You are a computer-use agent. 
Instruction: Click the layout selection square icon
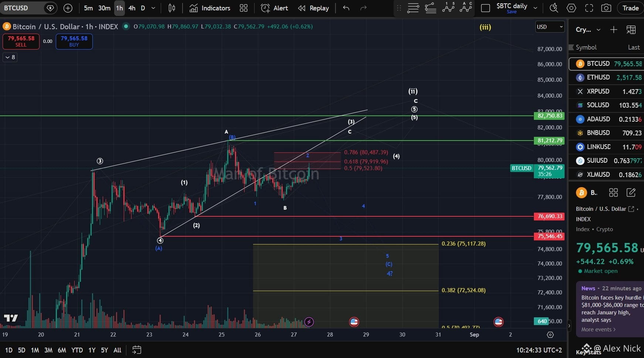click(485, 8)
